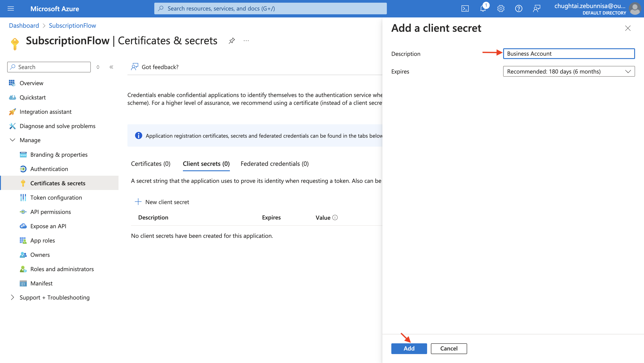Click New client secret

tap(162, 202)
